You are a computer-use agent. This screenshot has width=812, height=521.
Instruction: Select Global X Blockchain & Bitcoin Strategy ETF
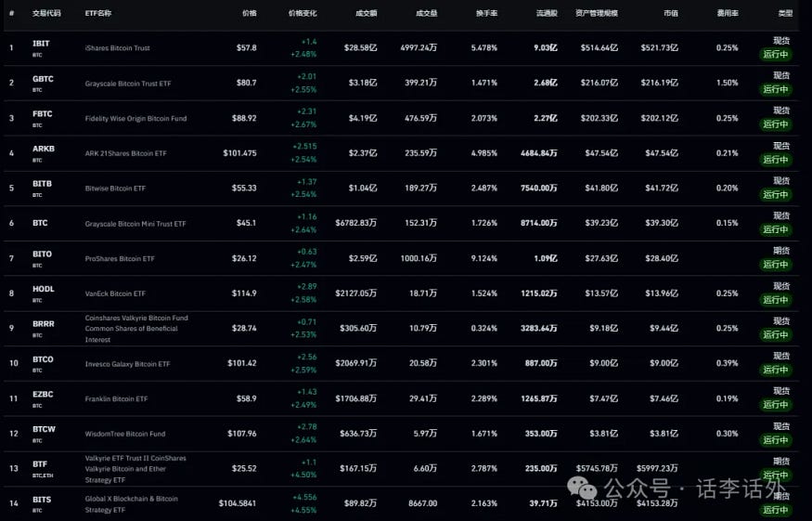pyautogui.click(x=131, y=504)
